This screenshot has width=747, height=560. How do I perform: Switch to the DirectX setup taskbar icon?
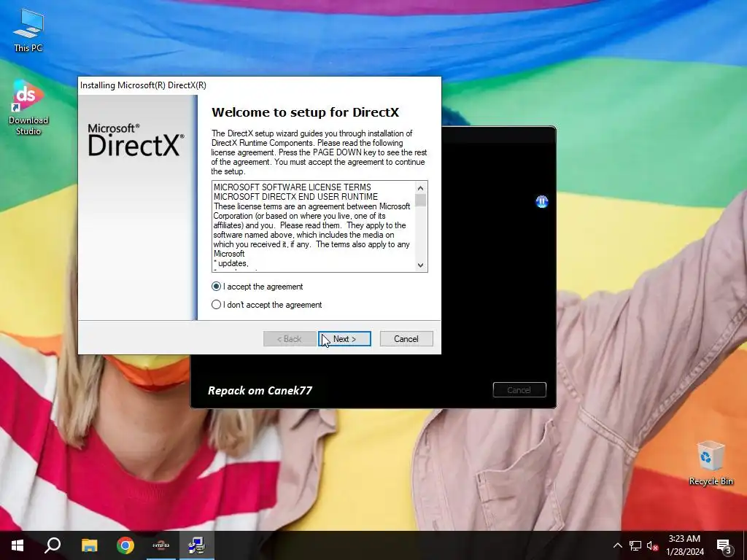(x=196, y=545)
